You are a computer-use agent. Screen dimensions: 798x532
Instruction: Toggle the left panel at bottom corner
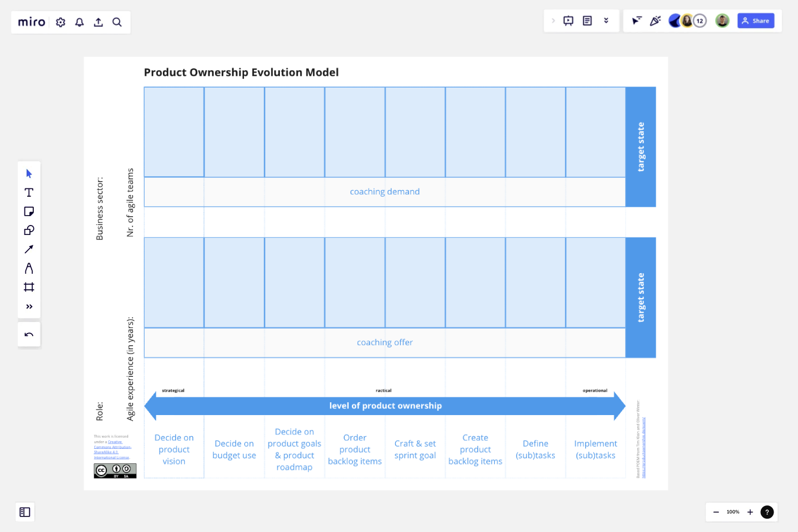(x=25, y=512)
